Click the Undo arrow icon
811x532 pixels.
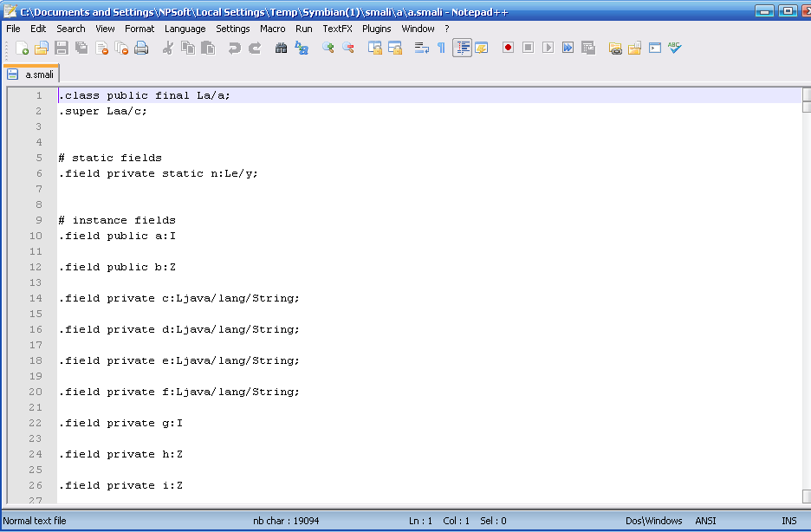point(234,48)
